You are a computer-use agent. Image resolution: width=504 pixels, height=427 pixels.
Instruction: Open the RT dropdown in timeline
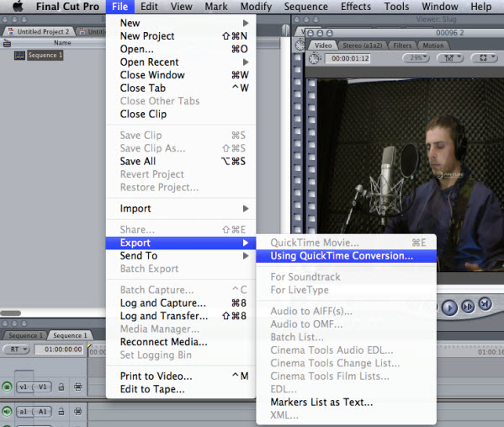(16, 350)
